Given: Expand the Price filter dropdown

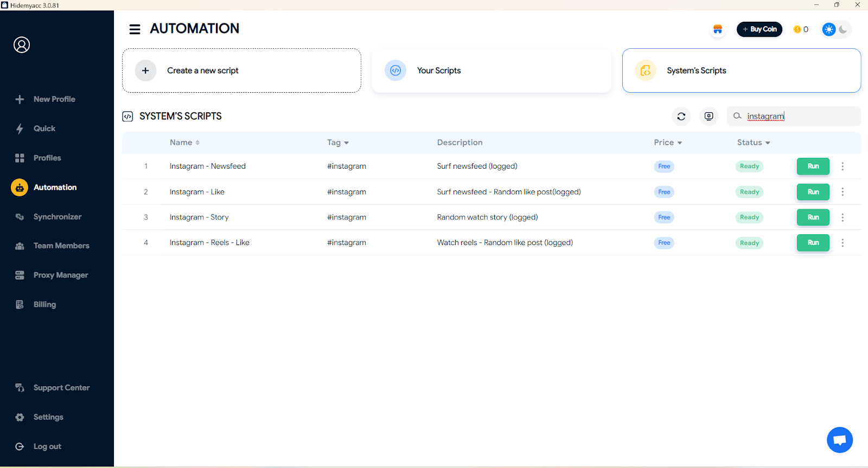Looking at the screenshot, I should pos(668,143).
